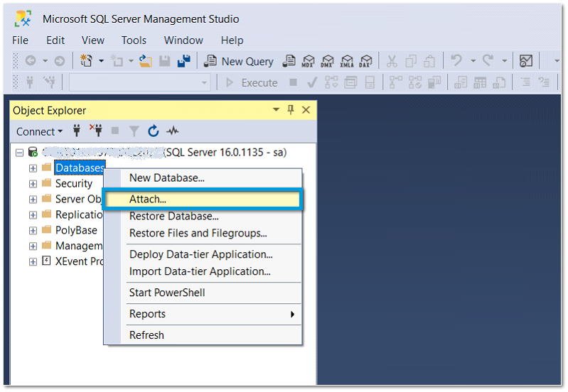The width and height of the screenshot is (568, 392).
Task: Pin the Object Explorer panel
Action: [x=291, y=110]
